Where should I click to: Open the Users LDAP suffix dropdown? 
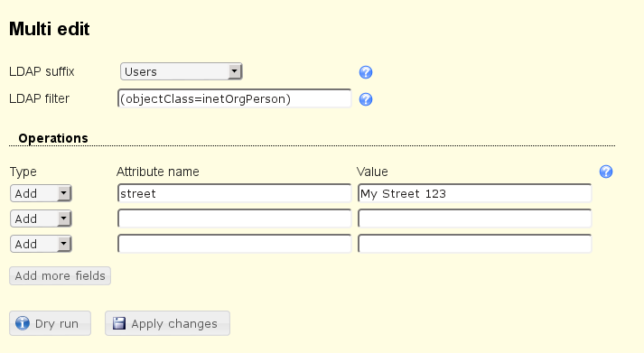coord(182,71)
